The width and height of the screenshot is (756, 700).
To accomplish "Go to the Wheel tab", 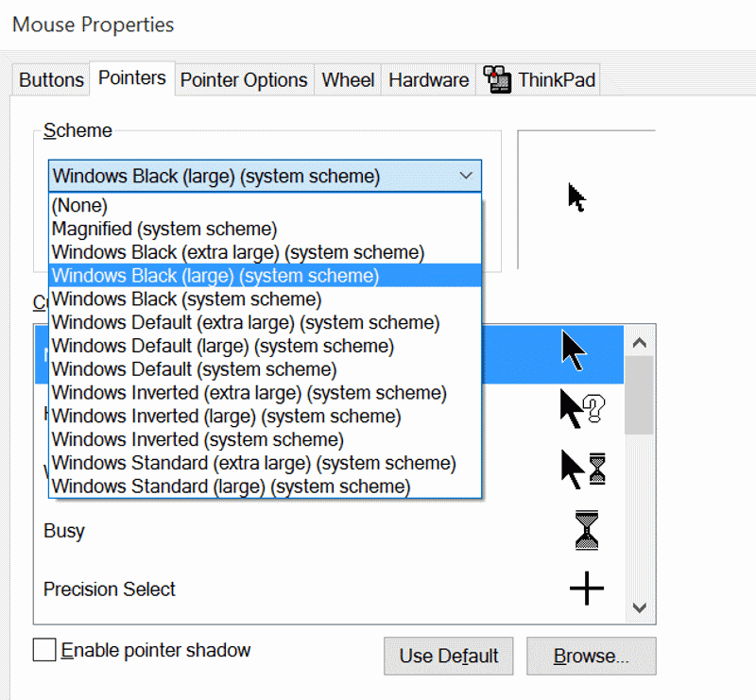I will click(348, 79).
